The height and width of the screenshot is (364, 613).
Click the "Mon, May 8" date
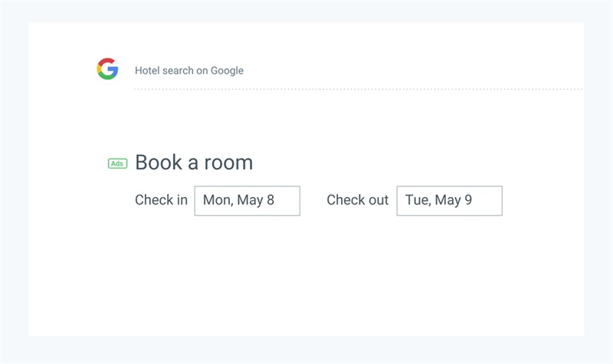pyautogui.click(x=238, y=201)
